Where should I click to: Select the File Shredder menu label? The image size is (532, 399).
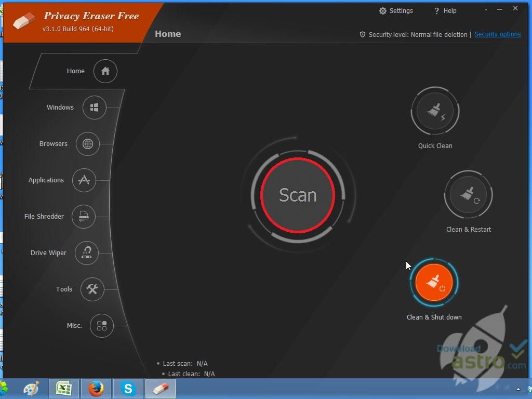tap(44, 217)
